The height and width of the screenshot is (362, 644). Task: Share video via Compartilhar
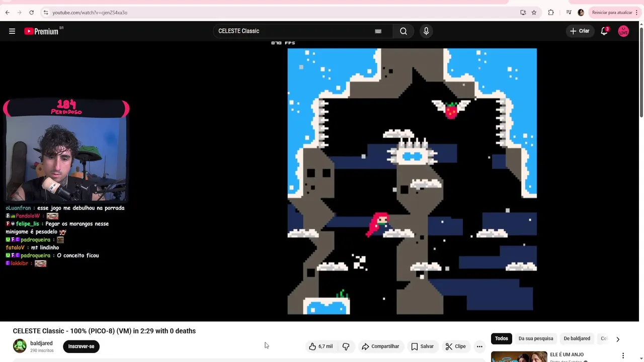tap(380, 346)
